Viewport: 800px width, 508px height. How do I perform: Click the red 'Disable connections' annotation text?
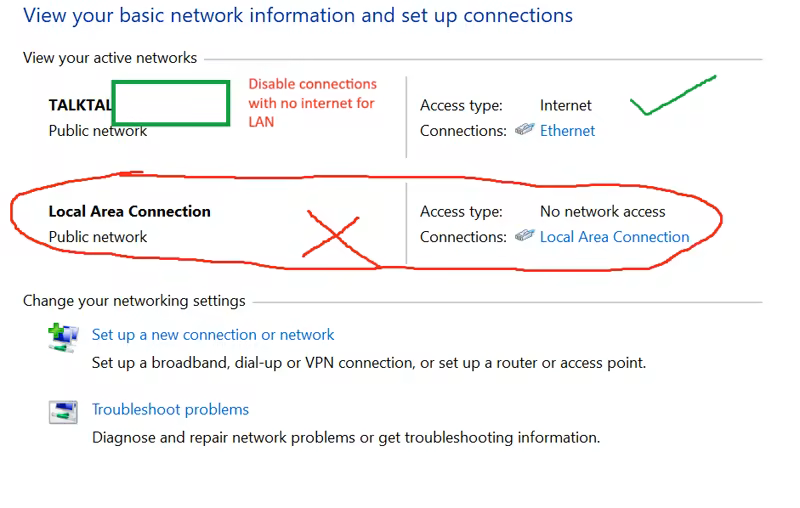tap(312, 102)
